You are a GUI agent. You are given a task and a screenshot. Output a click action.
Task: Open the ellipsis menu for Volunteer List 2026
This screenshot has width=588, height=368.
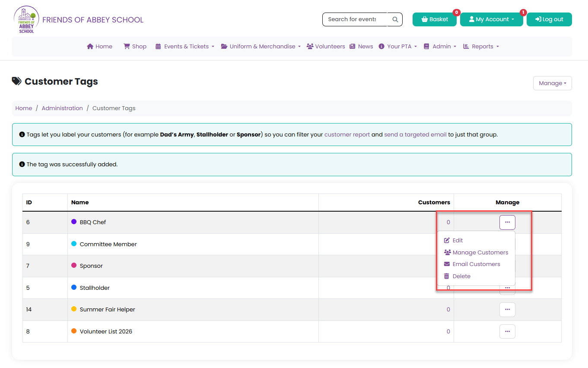coord(507,332)
